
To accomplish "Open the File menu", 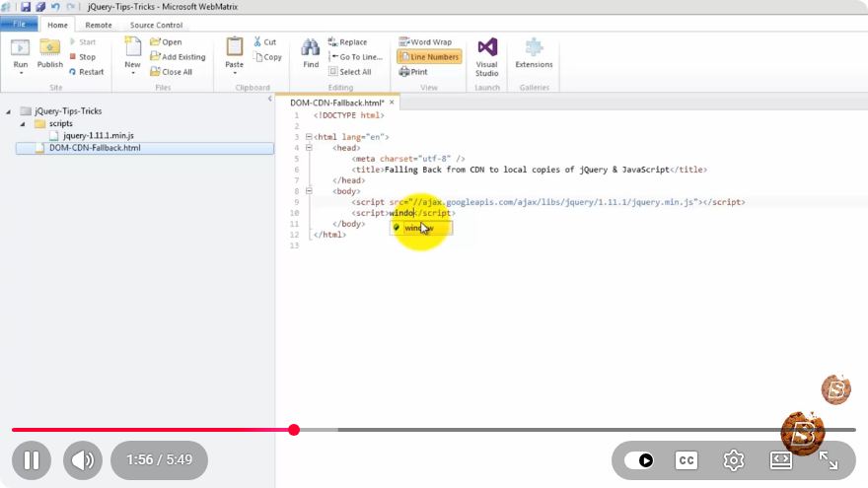I will pyautogui.click(x=19, y=25).
